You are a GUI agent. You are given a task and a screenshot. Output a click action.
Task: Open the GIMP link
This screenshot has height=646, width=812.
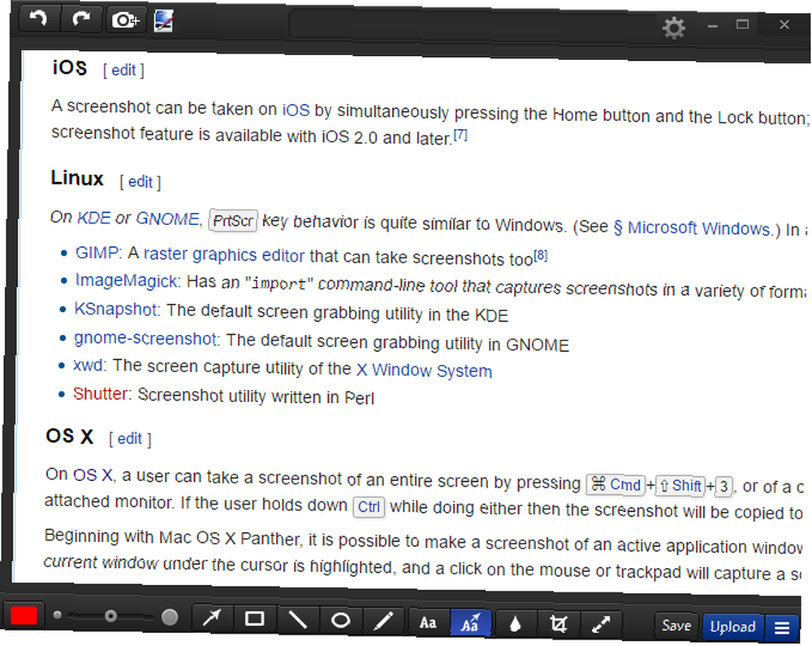pyautogui.click(x=97, y=253)
